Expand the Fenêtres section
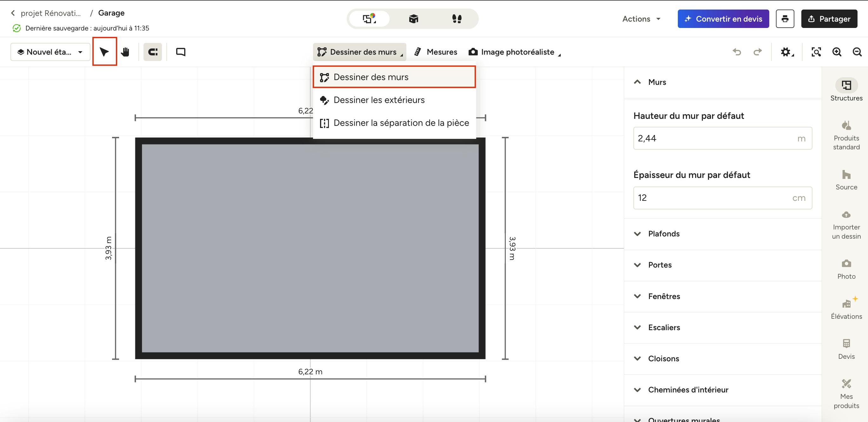868x422 pixels. (723, 296)
